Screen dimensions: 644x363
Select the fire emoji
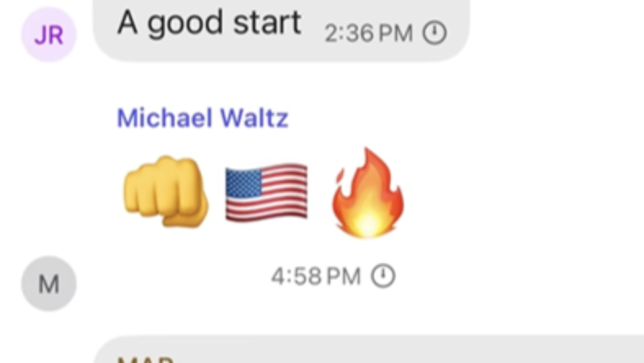368,193
